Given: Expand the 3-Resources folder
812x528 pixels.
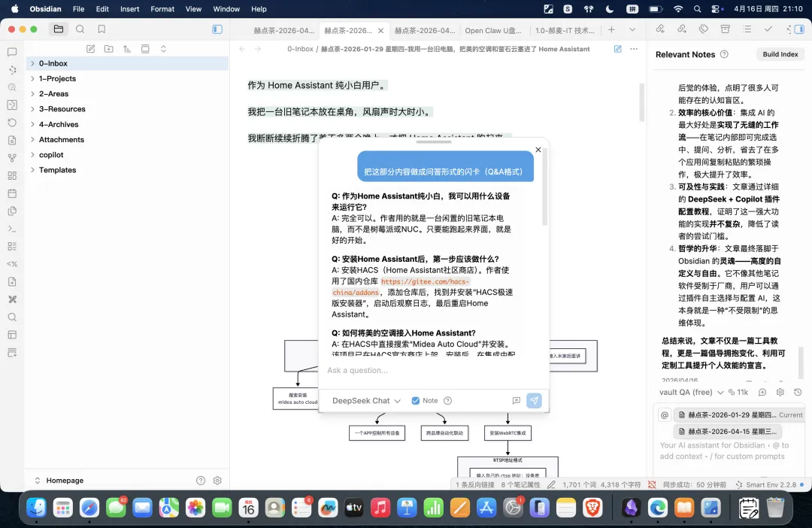Looking at the screenshot, I should coord(32,109).
